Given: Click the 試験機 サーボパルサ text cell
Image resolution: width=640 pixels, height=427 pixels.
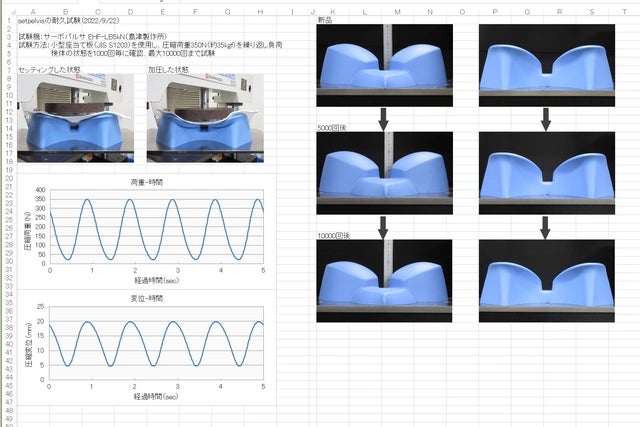Looking at the screenshot, I should tap(100, 36).
